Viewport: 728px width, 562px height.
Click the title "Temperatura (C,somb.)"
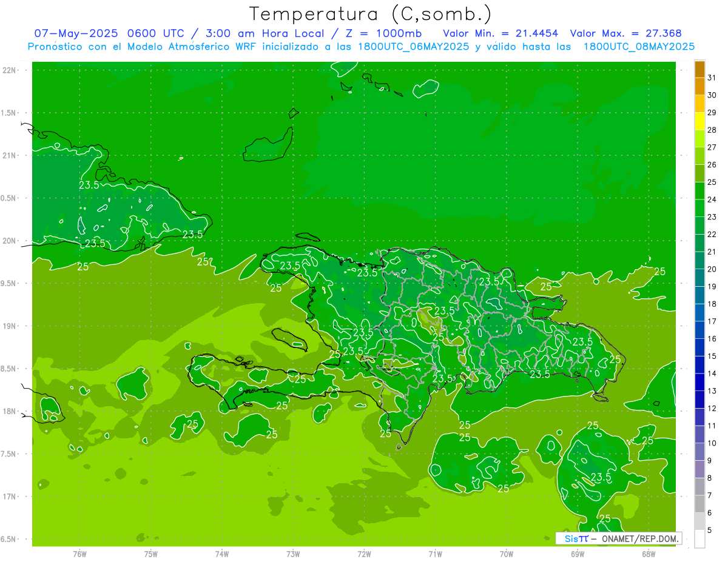[x=371, y=14]
